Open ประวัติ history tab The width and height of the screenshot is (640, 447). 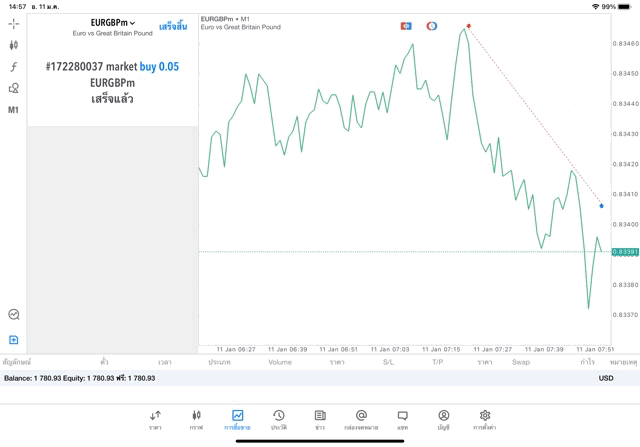(x=279, y=419)
